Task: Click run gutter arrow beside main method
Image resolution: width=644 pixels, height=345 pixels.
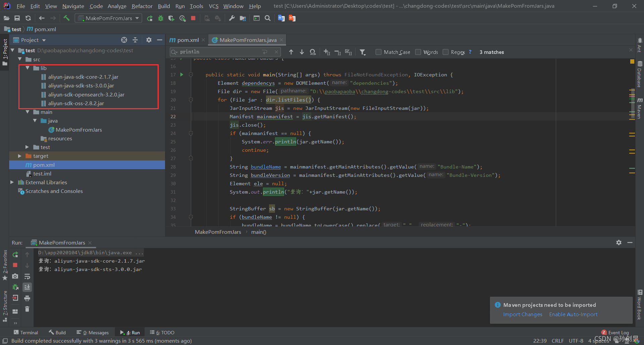Action: [181, 74]
